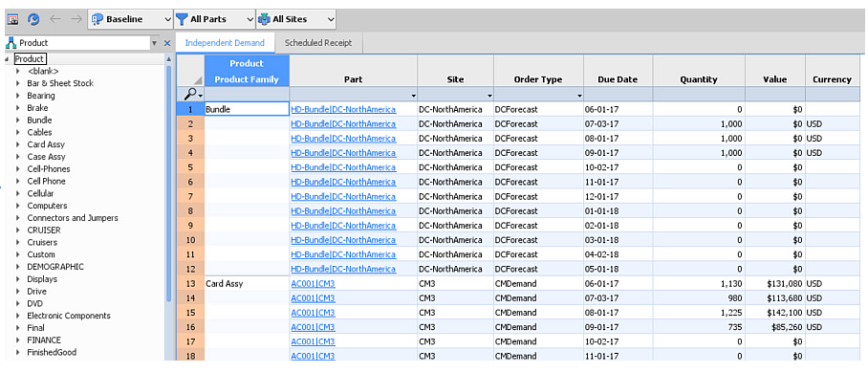Open the Product hierarchy dropdown arrow
Viewport: 868px width, 373px height.
(154, 43)
